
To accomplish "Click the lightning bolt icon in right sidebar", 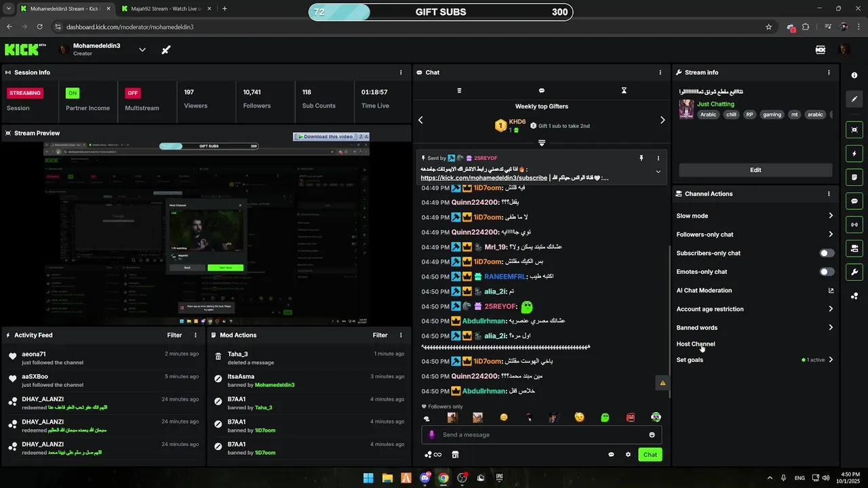I will point(854,154).
